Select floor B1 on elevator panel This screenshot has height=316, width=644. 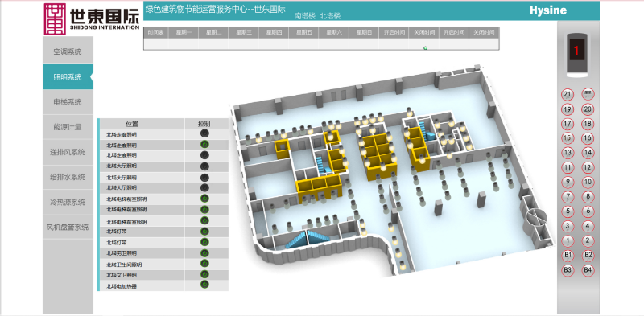click(x=568, y=255)
